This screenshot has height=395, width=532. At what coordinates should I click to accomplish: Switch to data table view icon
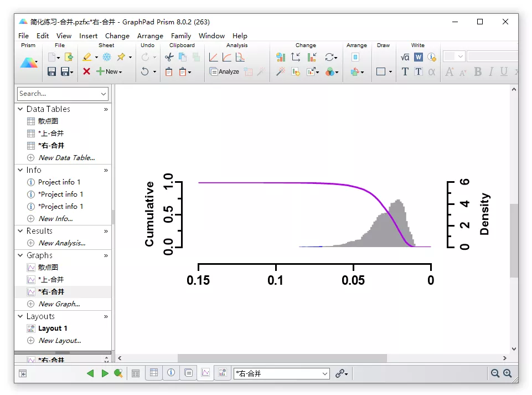coord(154,373)
